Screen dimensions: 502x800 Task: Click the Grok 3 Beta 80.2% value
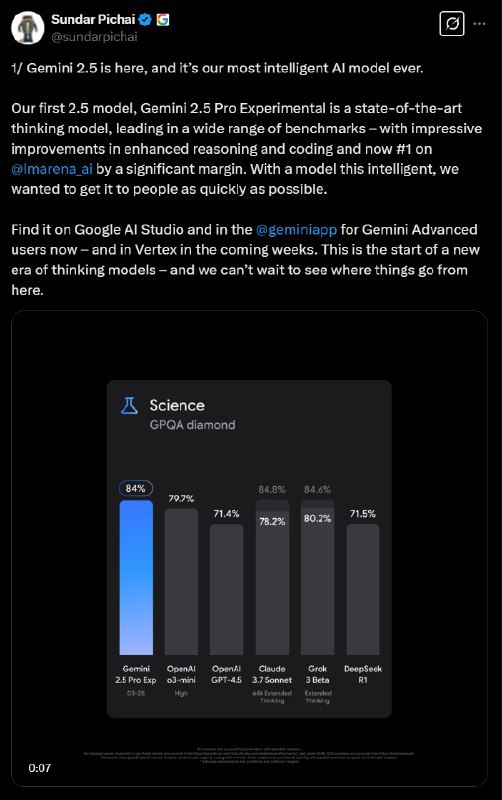[317, 518]
